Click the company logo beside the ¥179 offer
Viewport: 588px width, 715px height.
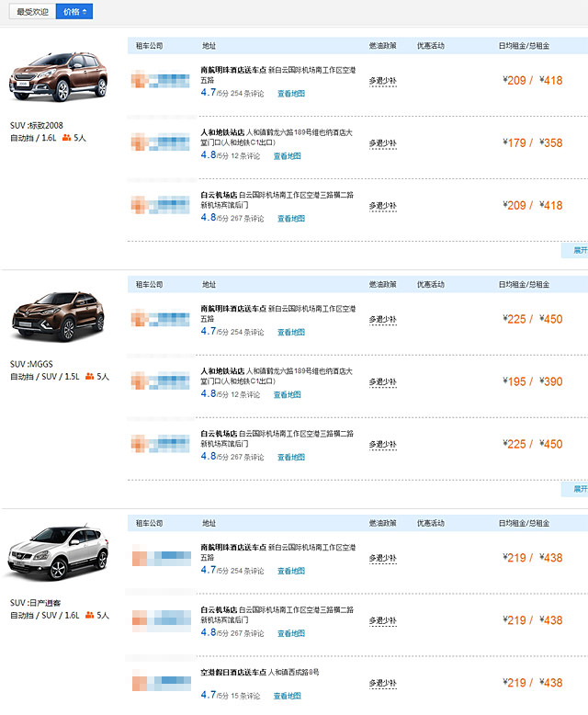[x=162, y=142]
